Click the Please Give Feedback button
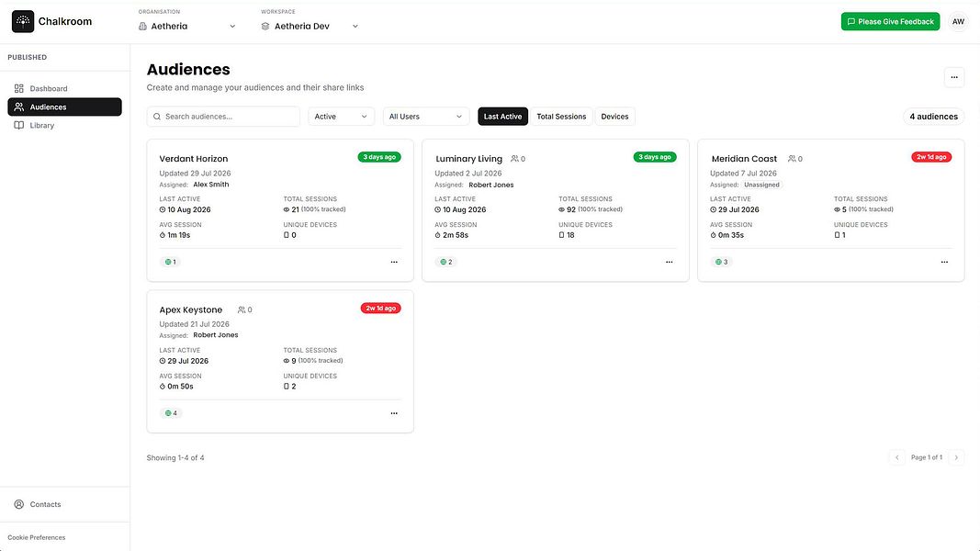 890,21
